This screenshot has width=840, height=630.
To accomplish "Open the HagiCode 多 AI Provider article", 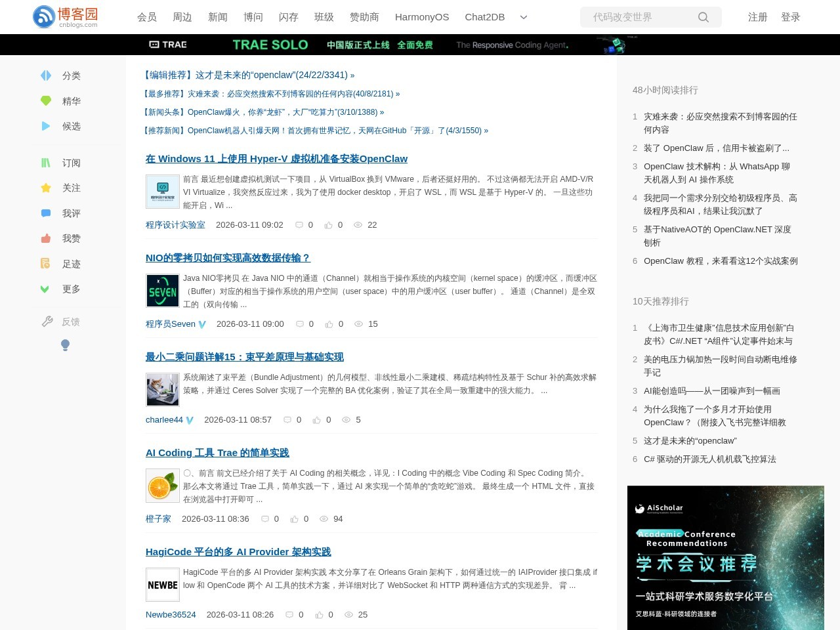I will pos(238,552).
